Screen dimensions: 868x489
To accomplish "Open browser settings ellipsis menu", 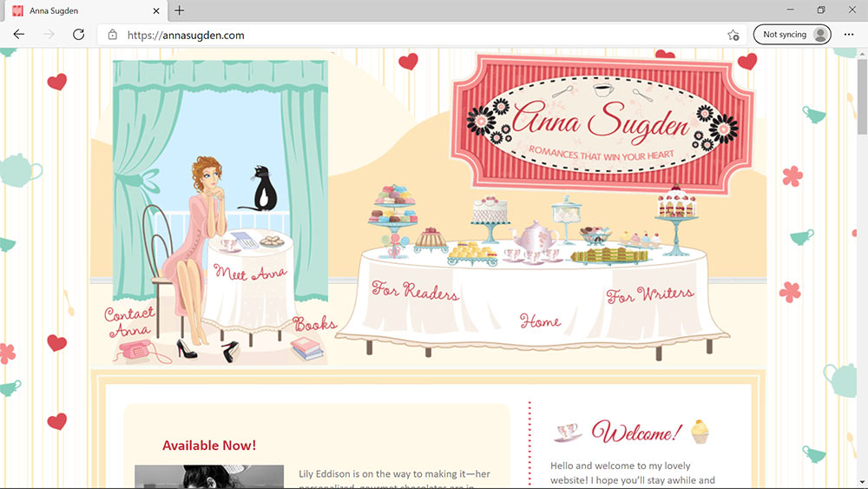I will [849, 35].
